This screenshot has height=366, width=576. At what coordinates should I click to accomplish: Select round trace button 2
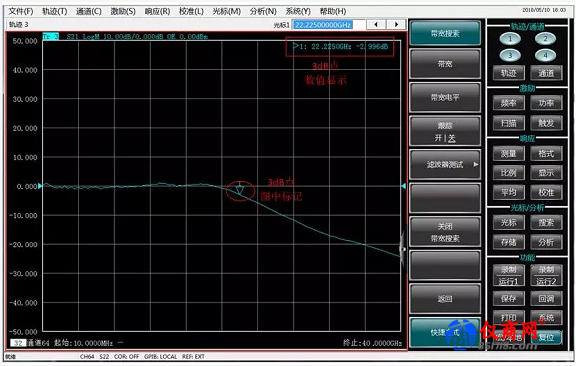[x=545, y=39]
